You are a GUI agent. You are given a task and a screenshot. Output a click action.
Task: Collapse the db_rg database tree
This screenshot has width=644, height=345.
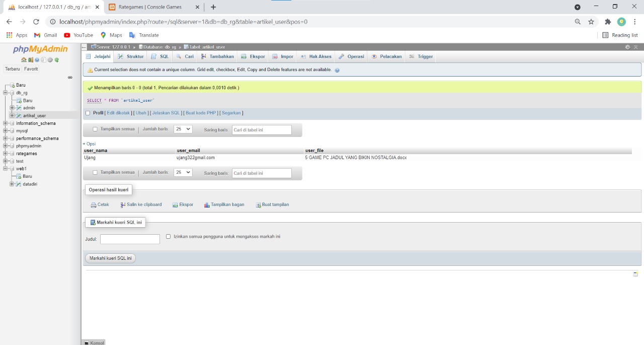(x=5, y=93)
